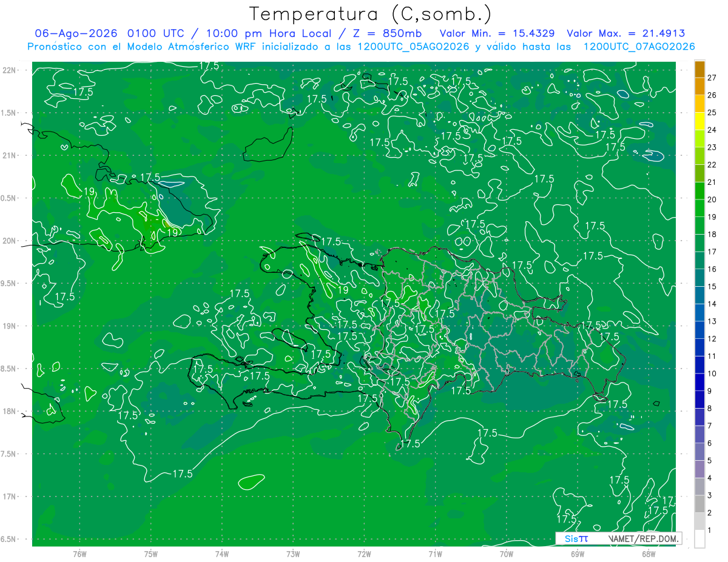This screenshot has width=728, height=562.
Task: Click legend value 21 on color bar
Action: pyautogui.click(x=712, y=182)
